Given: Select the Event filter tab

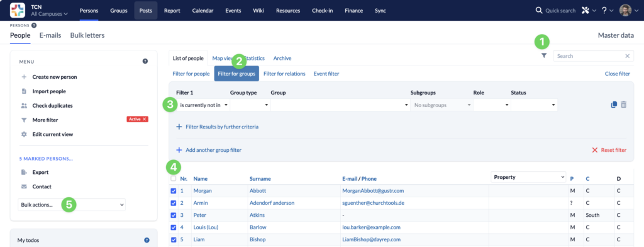Looking at the screenshot, I should (326, 74).
